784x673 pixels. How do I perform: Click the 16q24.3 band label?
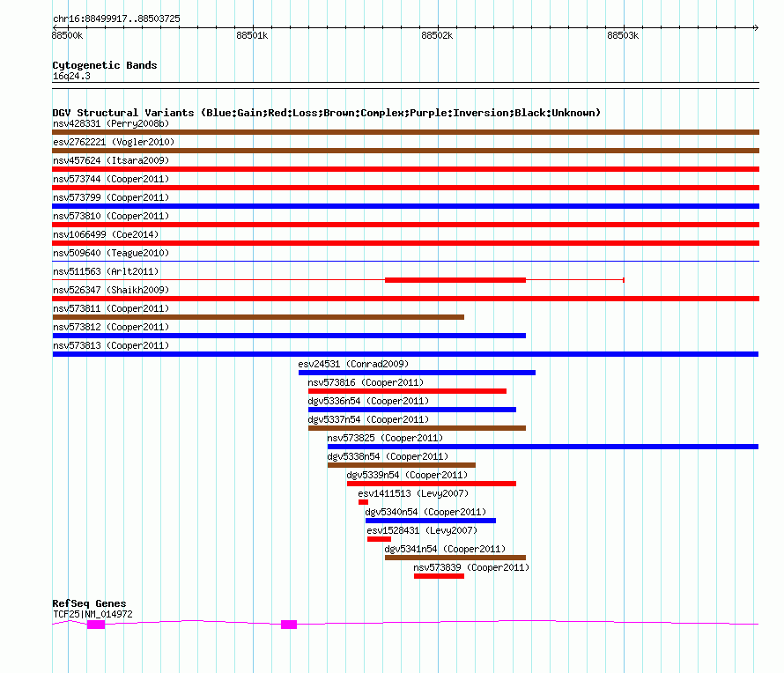tap(71, 76)
